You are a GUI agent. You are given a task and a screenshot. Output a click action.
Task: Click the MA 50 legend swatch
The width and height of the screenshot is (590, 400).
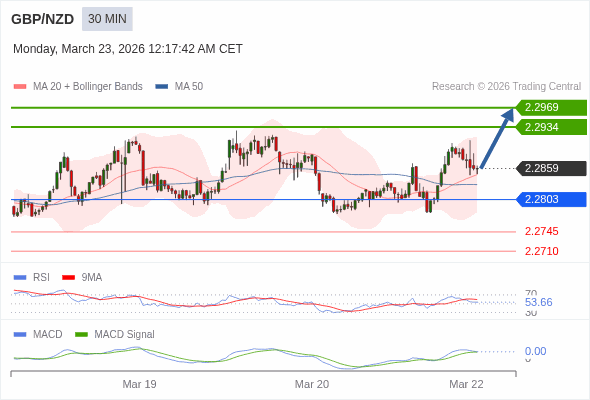coord(162,87)
